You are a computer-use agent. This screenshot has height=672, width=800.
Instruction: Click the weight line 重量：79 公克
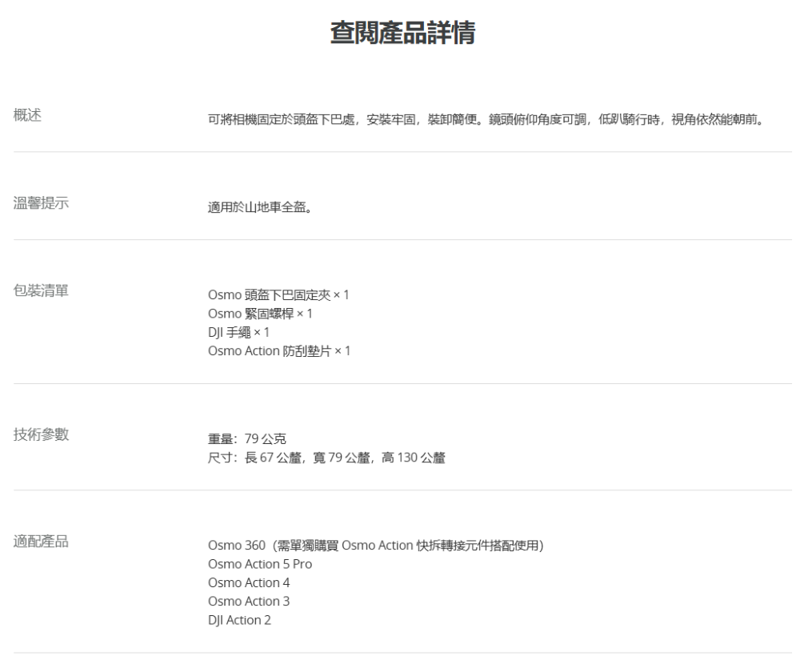pyautogui.click(x=247, y=439)
